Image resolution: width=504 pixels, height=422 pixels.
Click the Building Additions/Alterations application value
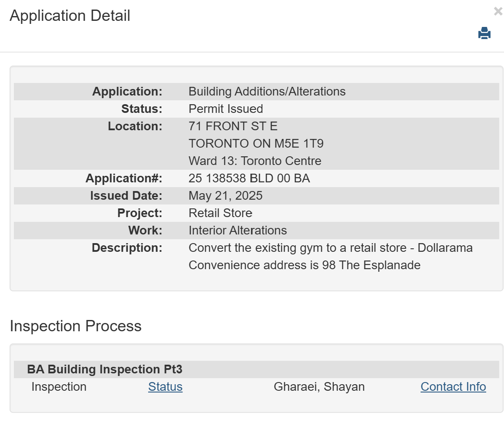click(267, 92)
